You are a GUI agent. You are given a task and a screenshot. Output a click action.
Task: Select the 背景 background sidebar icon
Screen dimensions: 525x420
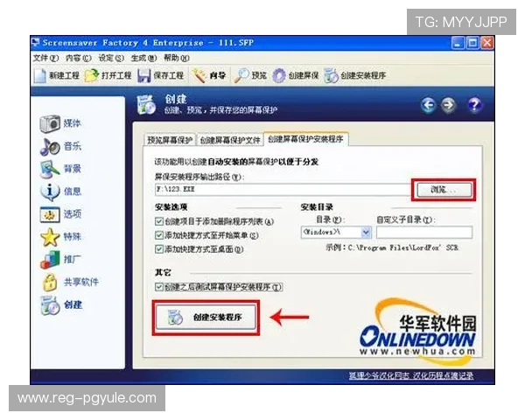50,169
